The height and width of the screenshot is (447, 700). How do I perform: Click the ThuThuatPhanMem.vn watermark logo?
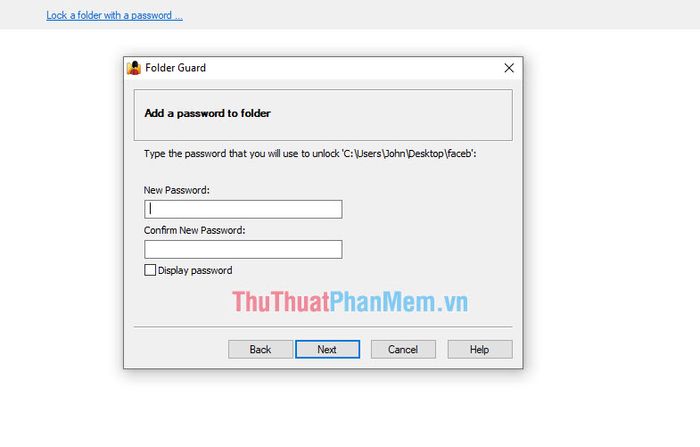[x=350, y=301]
